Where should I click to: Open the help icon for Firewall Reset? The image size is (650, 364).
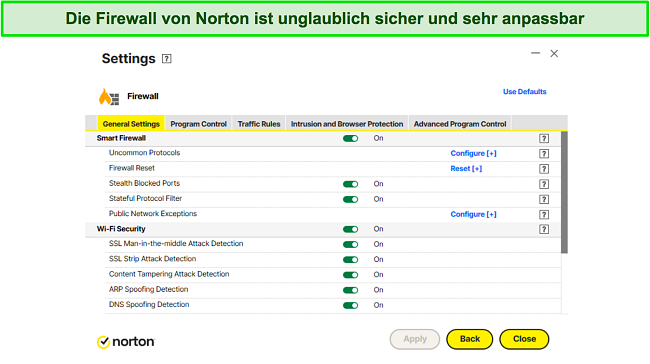pos(544,169)
